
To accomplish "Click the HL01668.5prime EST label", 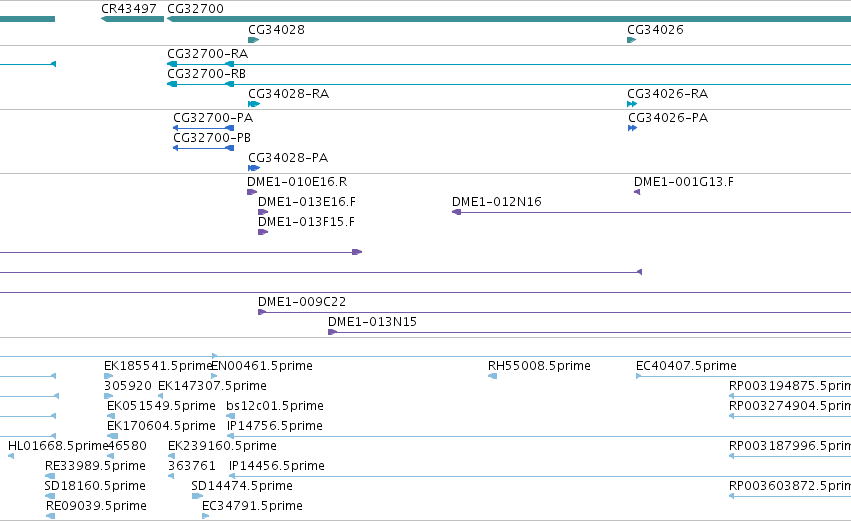I will (58, 446).
